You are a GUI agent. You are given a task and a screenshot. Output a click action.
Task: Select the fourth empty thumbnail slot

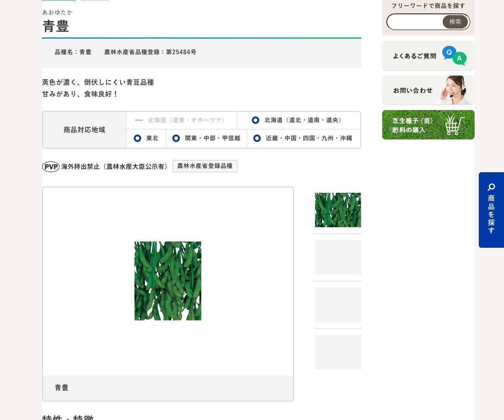point(338,352)
